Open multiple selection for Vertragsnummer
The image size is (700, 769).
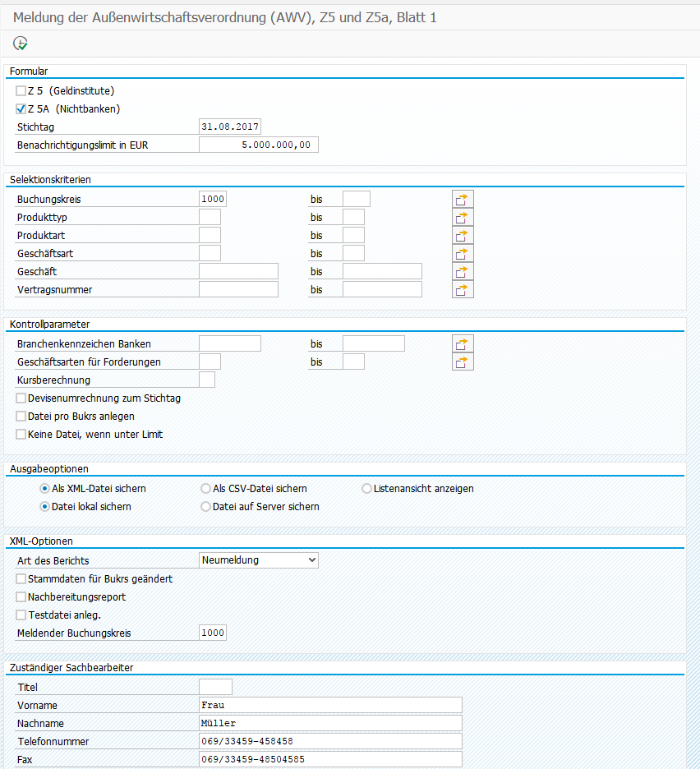tap(463, 290)
